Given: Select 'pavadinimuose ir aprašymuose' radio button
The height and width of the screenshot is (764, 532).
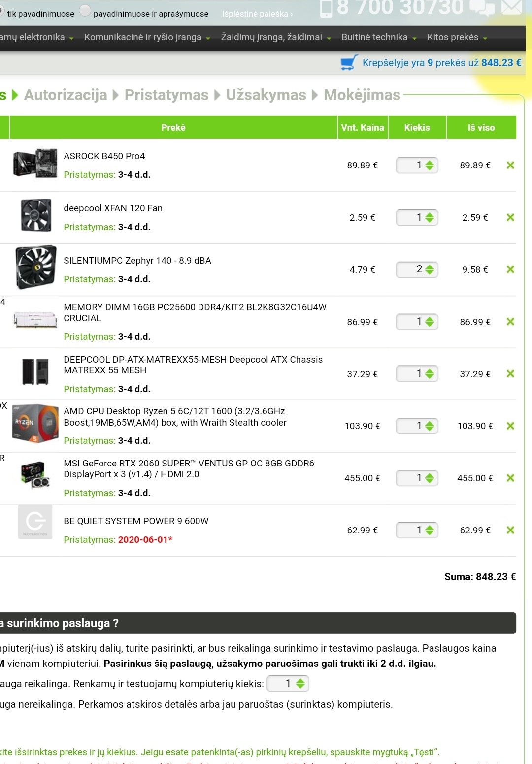Looking at the screenshot, I should 85,11.
